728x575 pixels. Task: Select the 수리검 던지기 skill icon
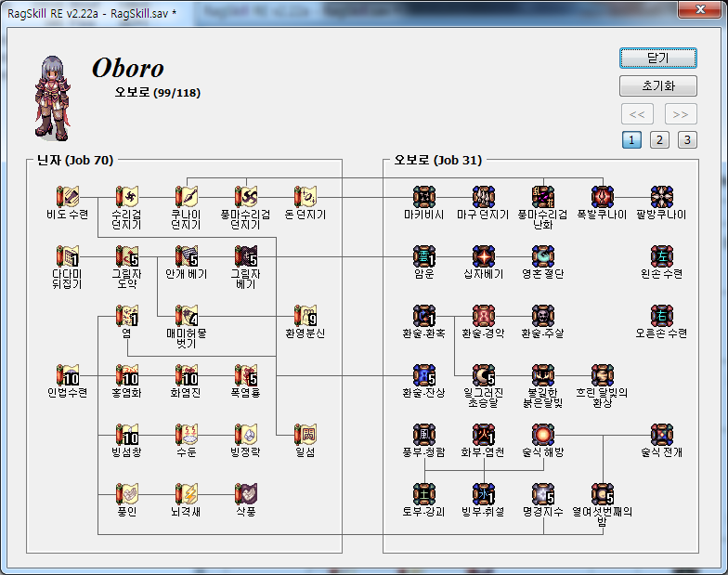coord(127,196)
